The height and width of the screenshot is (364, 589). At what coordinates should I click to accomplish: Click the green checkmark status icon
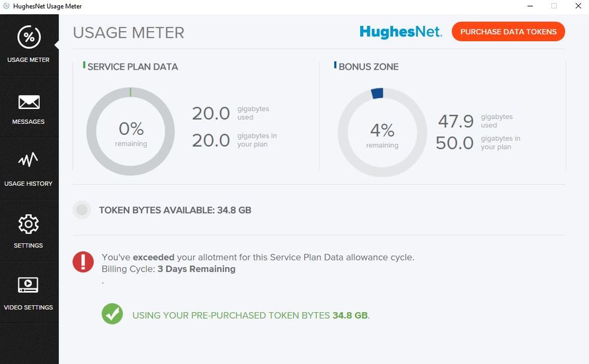click(112, 314)
